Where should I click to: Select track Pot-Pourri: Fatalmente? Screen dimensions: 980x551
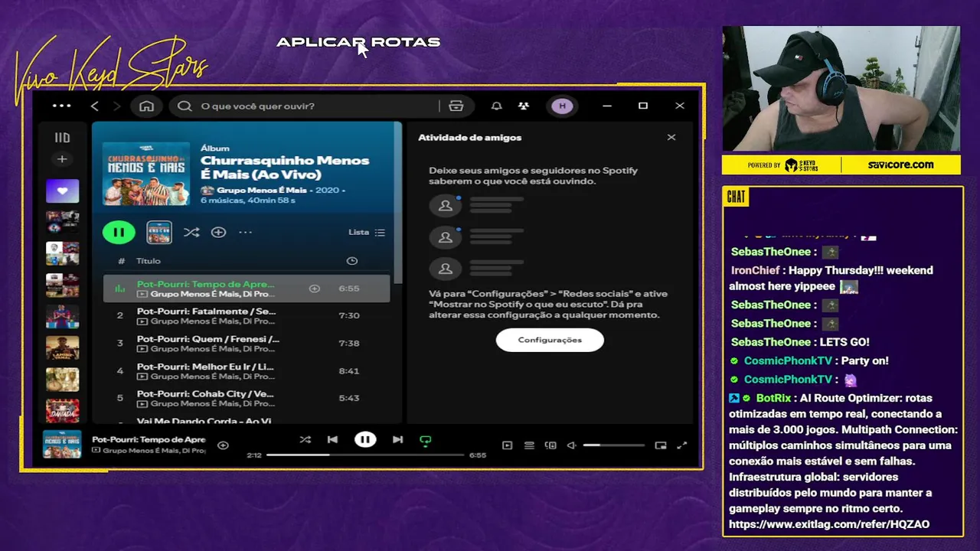pos(247,315)
